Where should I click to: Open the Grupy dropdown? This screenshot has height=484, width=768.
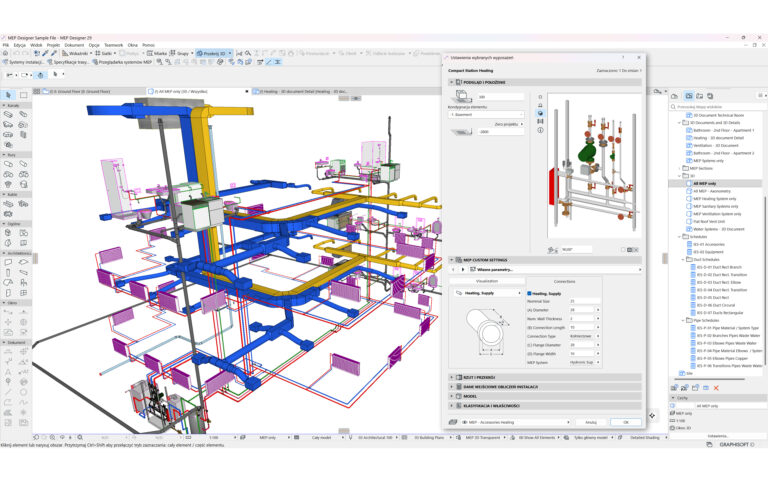(x=182, y=53)
